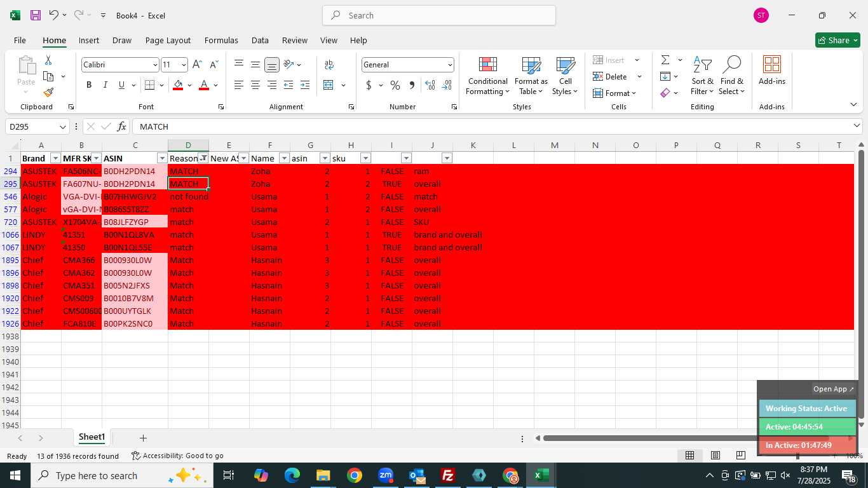
Task: Expand the font name combo box
Action: click(x=154, y=65)
